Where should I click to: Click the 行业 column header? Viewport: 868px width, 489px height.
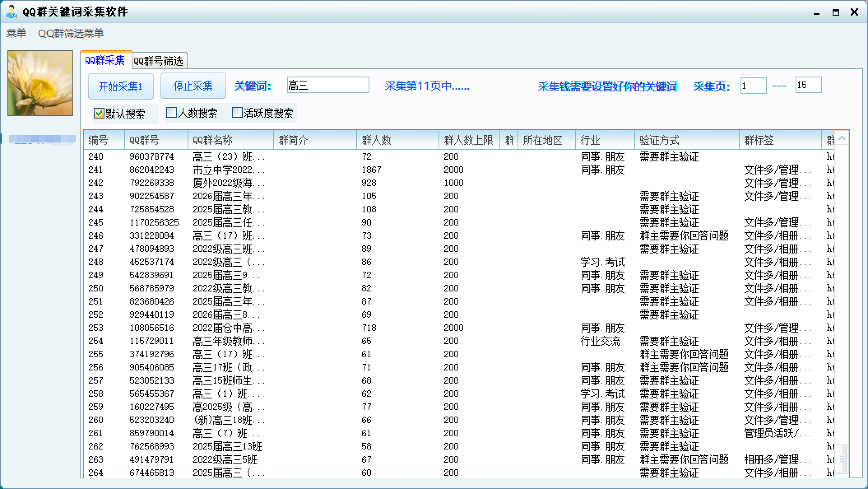click(605, 140)
